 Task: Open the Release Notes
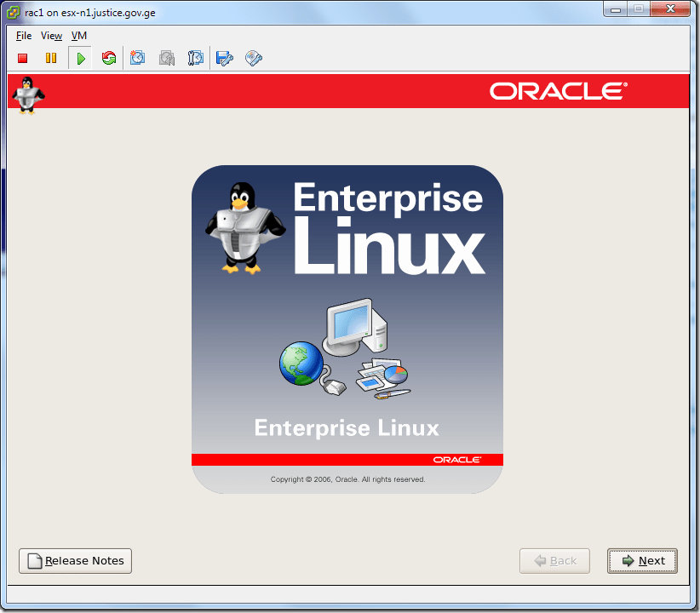click(75, 560)
